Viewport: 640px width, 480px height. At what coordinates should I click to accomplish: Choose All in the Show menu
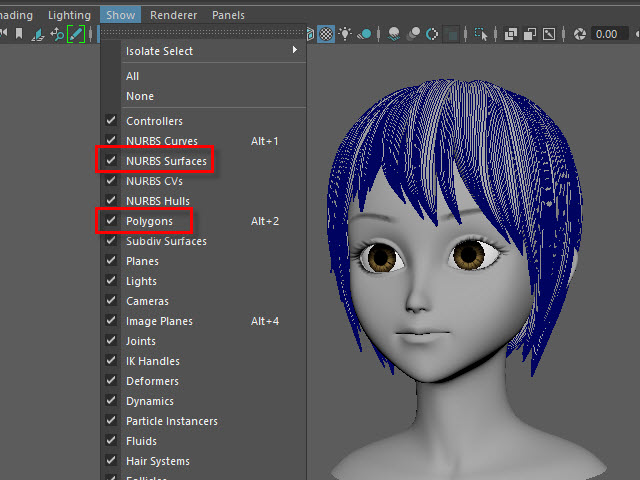[x=133, y=76]
